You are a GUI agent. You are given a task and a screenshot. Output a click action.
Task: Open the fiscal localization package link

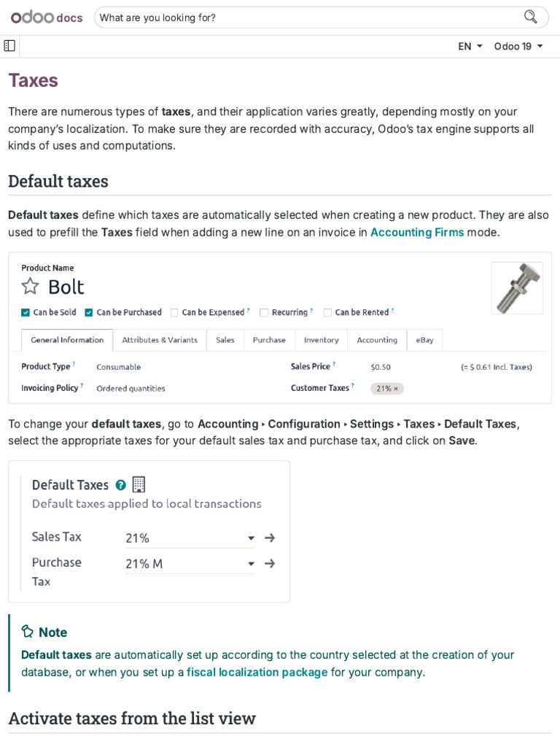pos(257,672)
